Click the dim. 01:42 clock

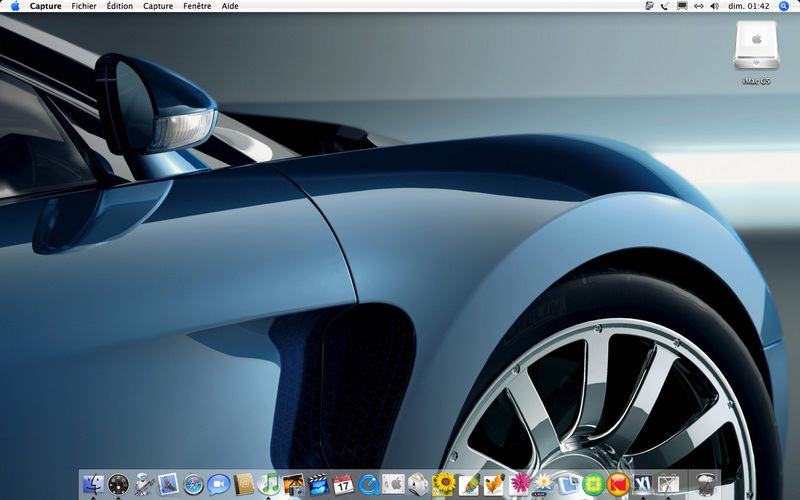tap(748, 6)
